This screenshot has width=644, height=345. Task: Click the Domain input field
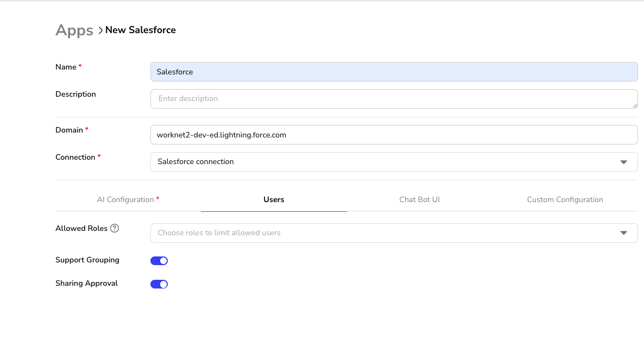[x=394, y=135]
